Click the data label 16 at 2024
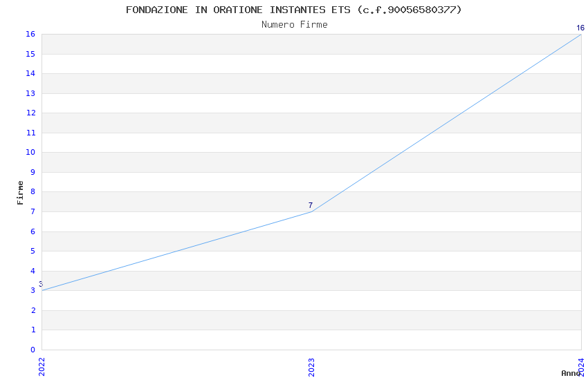 [580, 28]
